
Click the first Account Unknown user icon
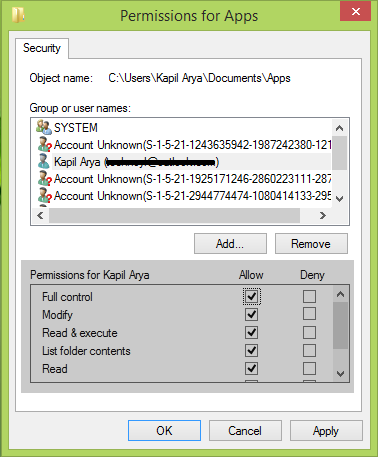coord(44,144)
